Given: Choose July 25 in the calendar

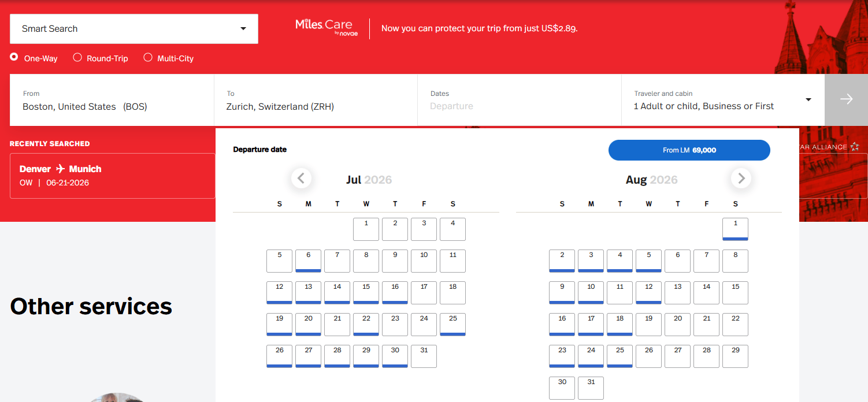Looking at the screenshot, I should (x=452, y=325).
